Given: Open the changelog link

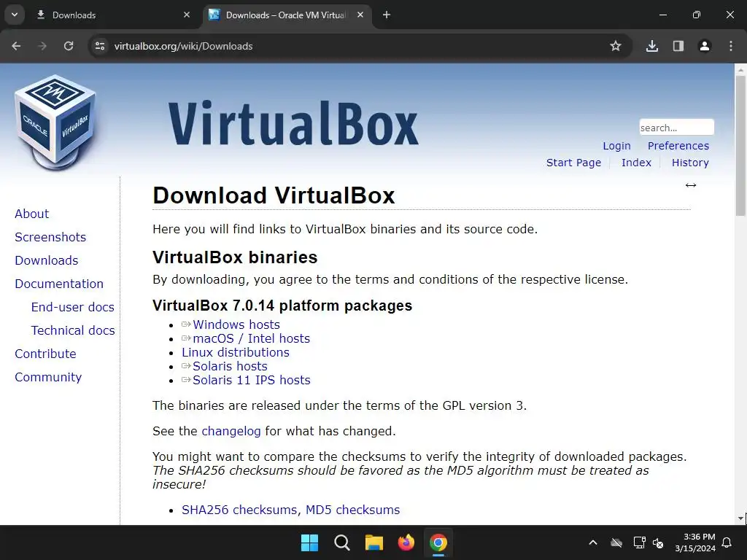Looking at the screenshot, I should 231,431.
